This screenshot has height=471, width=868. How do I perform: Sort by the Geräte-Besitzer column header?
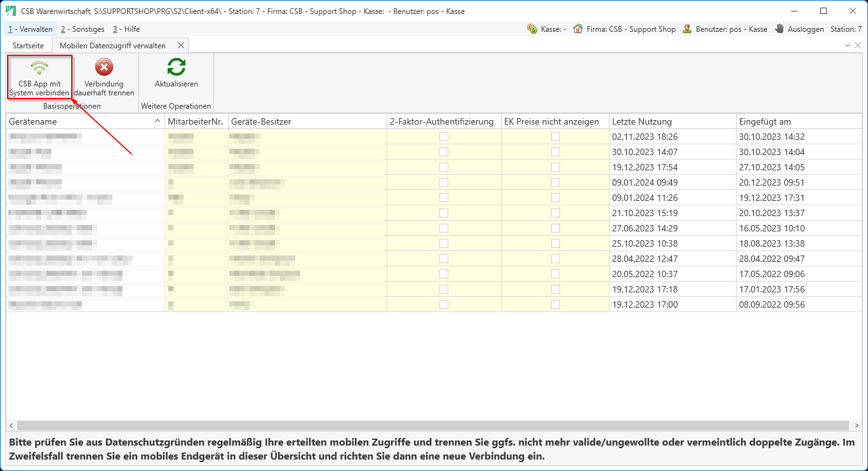tap(308, 121)
